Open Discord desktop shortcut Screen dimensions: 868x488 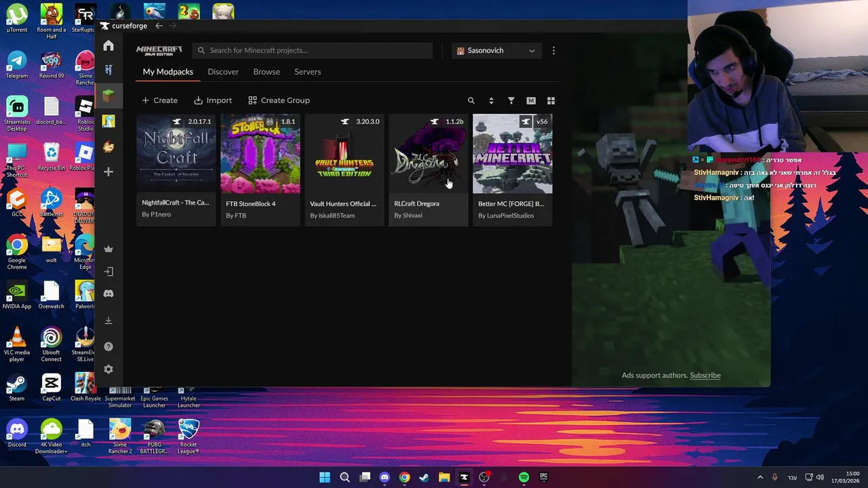(x=17, y=434)
